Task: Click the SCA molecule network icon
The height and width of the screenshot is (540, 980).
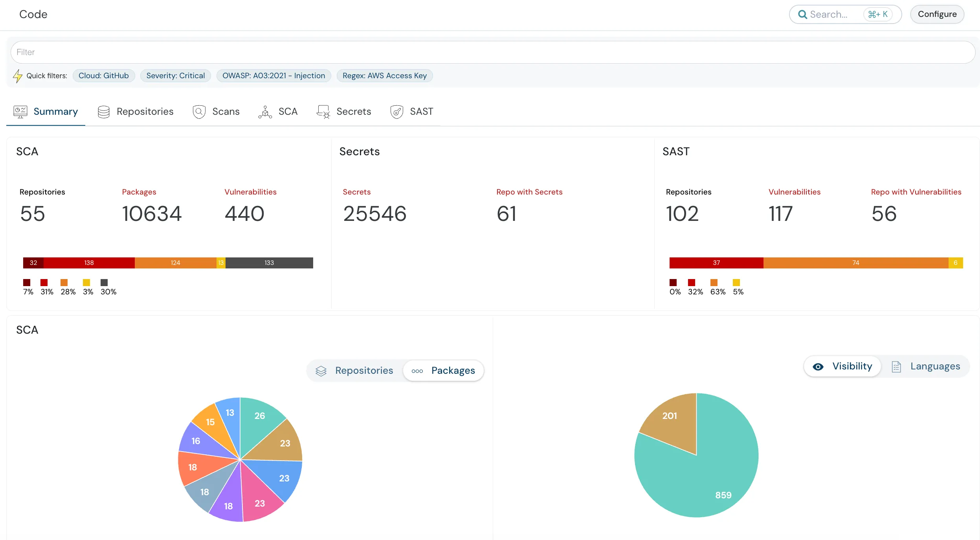Action: pos(265,112)
